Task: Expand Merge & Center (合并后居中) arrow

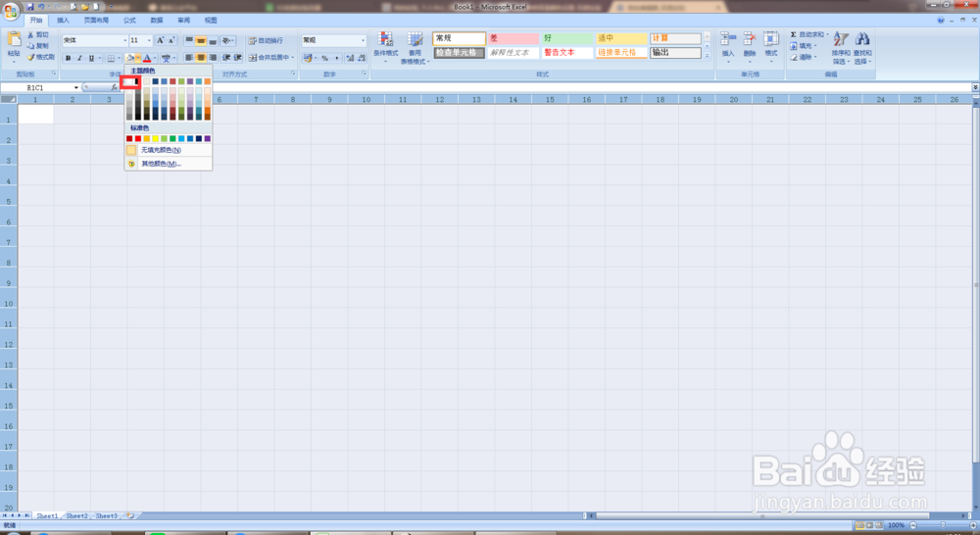Action: tap(292, 58)
